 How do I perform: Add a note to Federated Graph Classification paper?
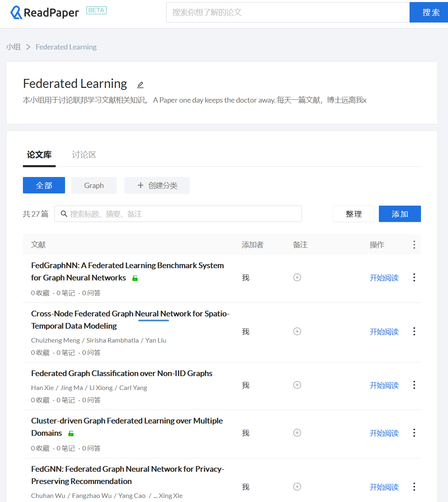click(297, 385)
